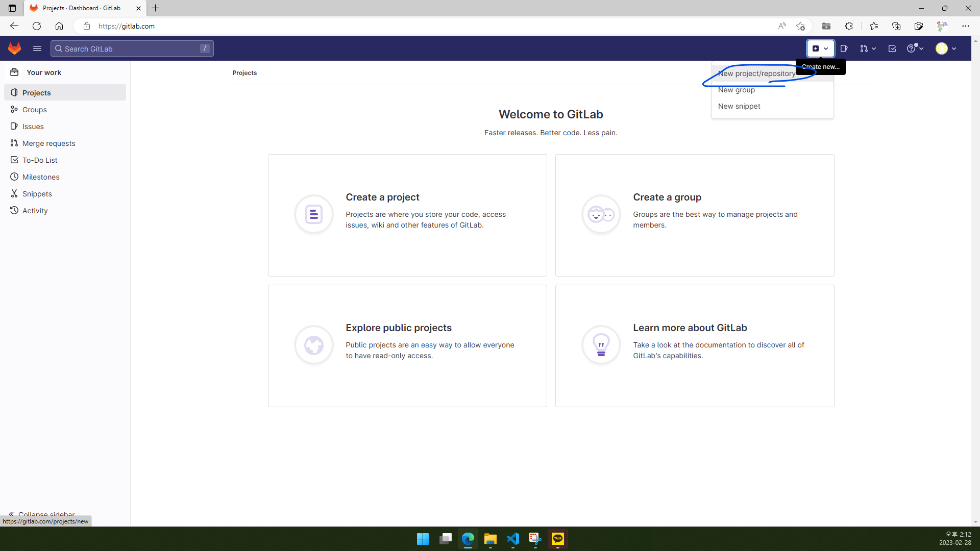Open Projects in the sidebar

click(65, 92)
